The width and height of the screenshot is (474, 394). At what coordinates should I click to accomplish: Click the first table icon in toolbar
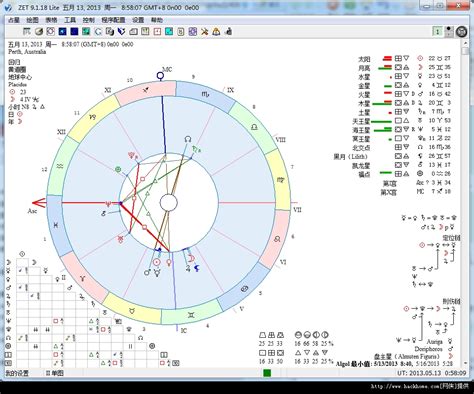[27, 32]
